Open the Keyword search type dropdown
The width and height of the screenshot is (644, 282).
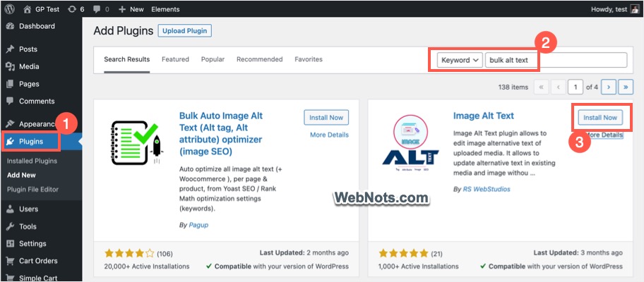[460, 60]
